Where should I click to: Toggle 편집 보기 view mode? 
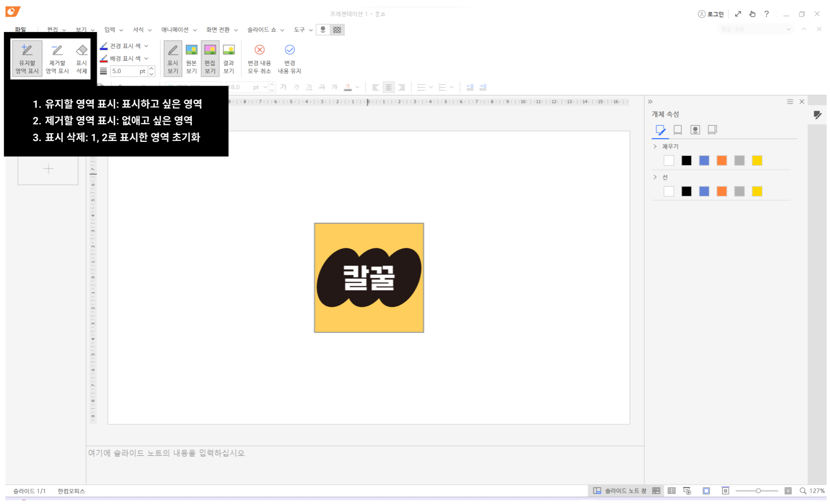click(x=210, y=59)
